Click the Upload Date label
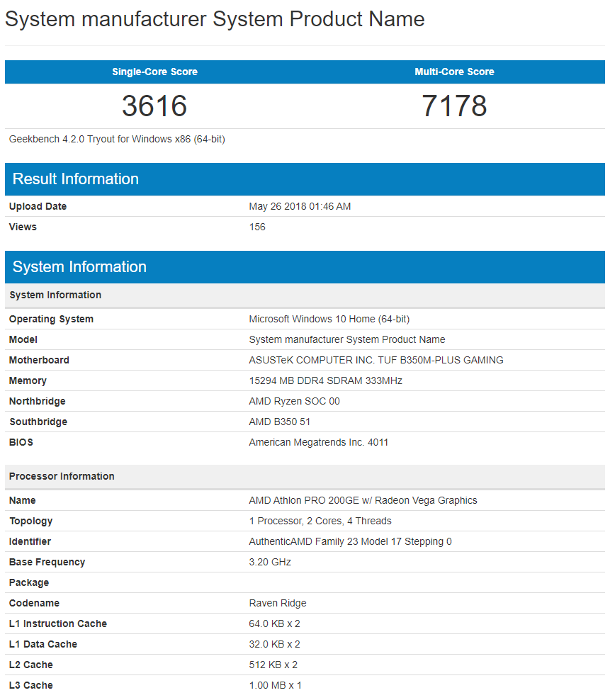 pos(38,206)
